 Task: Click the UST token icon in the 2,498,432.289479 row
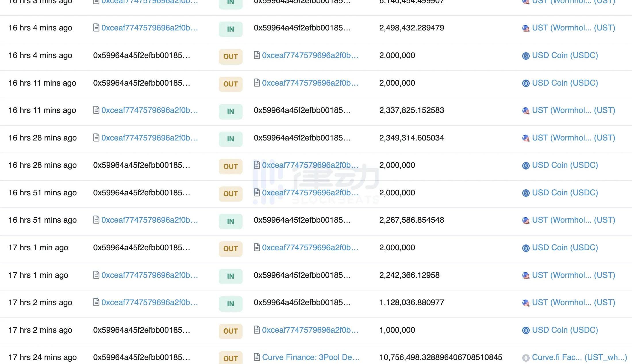coord(526,28)
